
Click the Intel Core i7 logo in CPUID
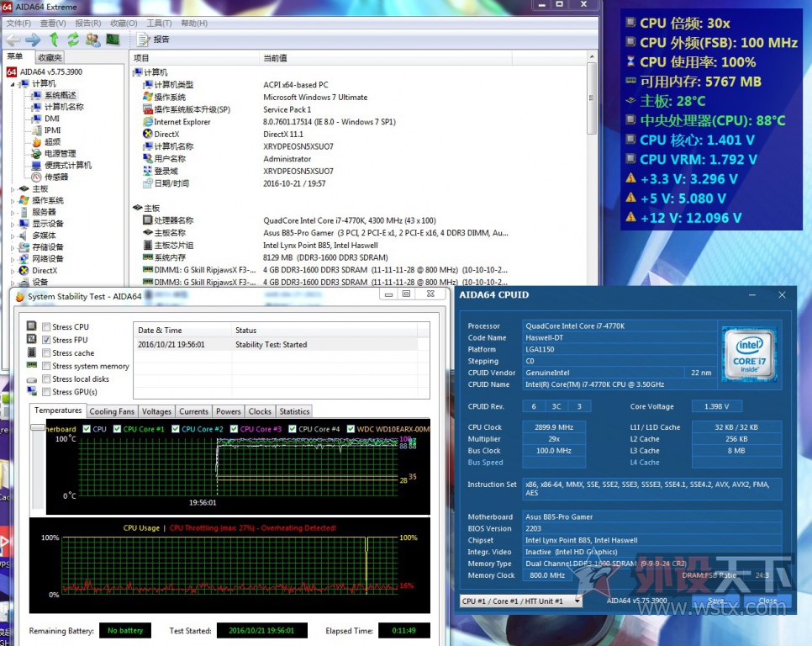click(749, 355)
